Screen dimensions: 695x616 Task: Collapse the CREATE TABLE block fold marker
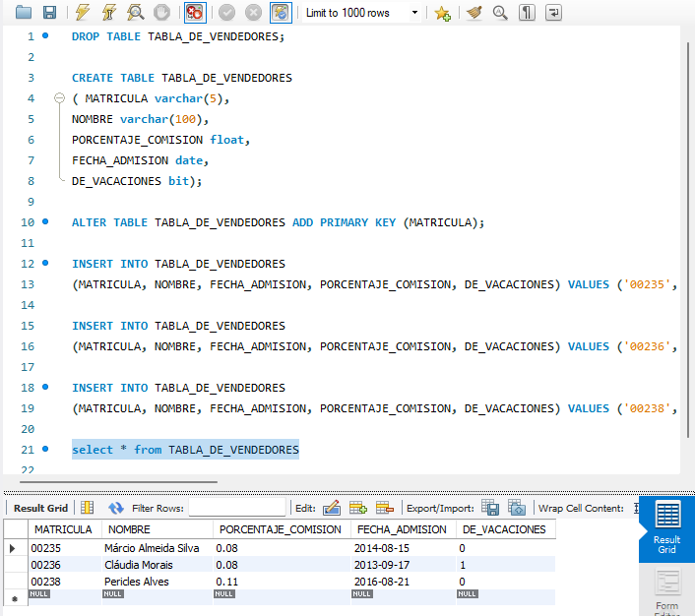click(59, 98)
